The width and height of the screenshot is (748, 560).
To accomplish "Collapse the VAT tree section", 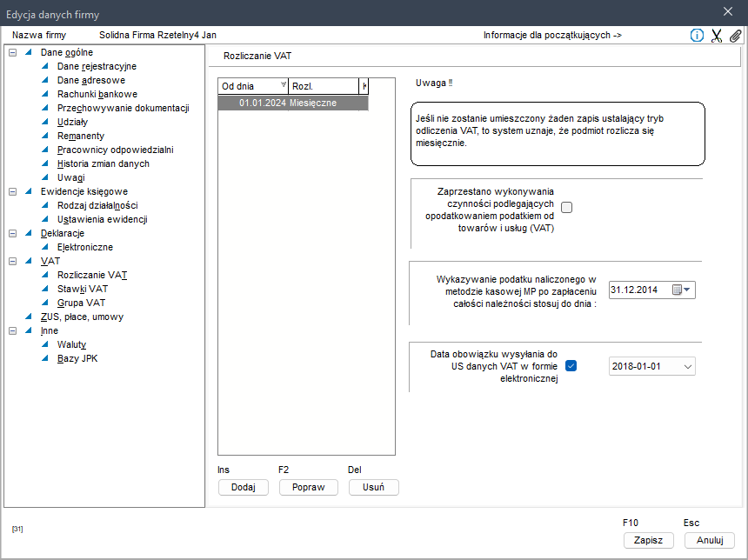I will [x=12, y=261].
